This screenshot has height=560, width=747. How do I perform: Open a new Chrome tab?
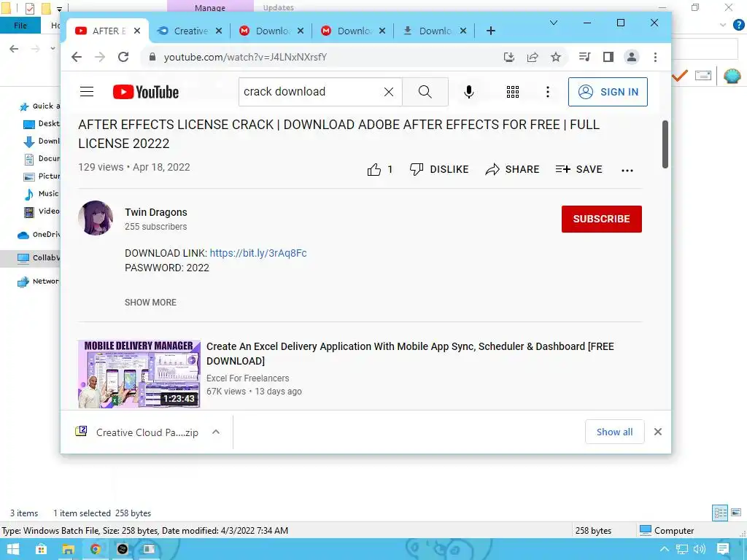coord(491,31)
